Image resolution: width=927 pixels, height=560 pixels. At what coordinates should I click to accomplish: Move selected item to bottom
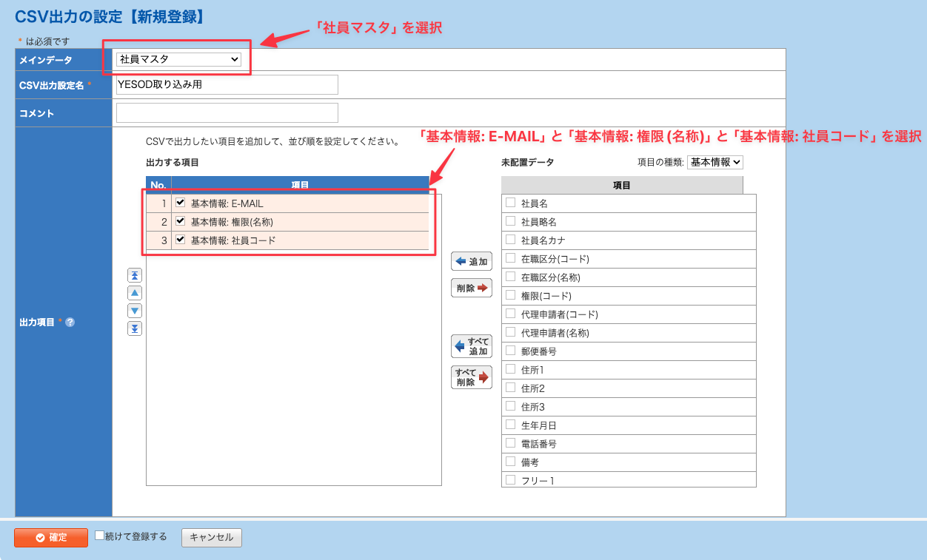[x=135, y=328]
